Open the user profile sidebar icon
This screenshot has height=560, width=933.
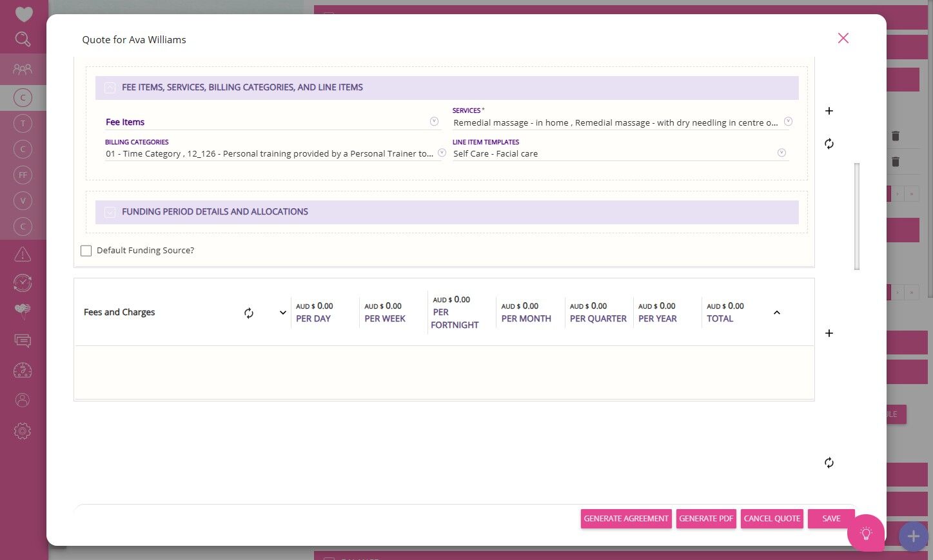[x=23, y=400]
